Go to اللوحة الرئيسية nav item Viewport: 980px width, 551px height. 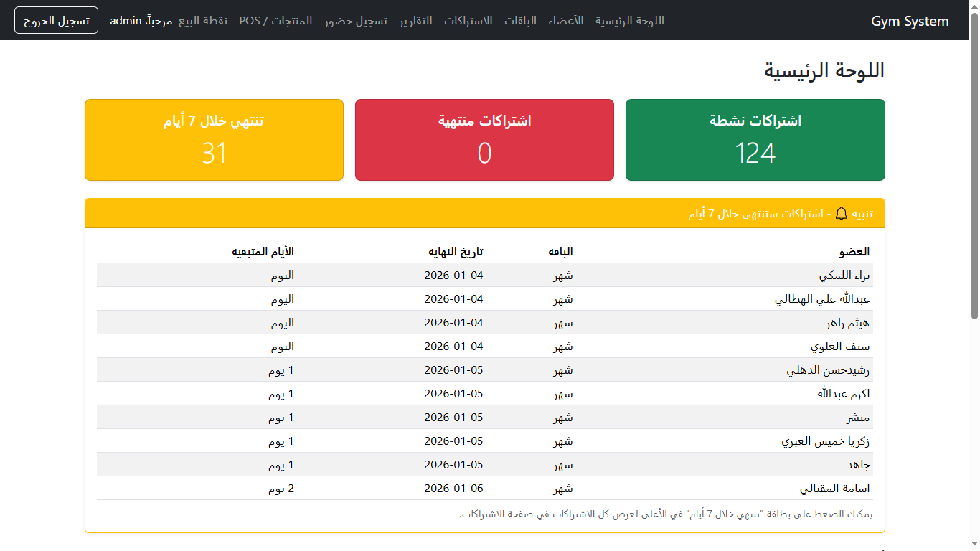click(630, 20)
